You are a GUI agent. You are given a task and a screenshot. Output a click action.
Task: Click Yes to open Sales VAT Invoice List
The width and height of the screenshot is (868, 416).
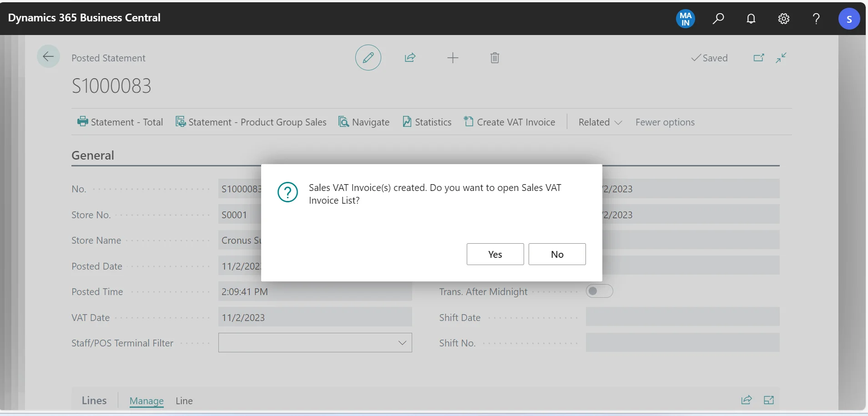pos(495,254)
